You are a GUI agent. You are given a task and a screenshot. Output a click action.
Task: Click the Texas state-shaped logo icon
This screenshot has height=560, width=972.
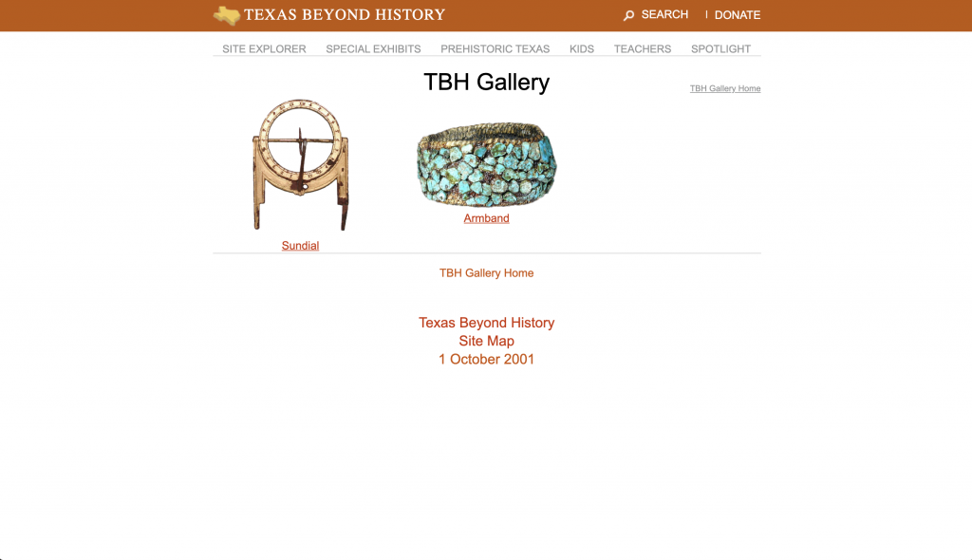(x=227, y=15)
